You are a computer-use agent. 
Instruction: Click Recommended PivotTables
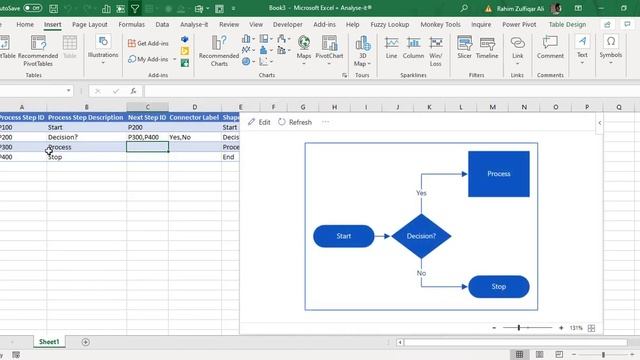[x=38, y=51]
